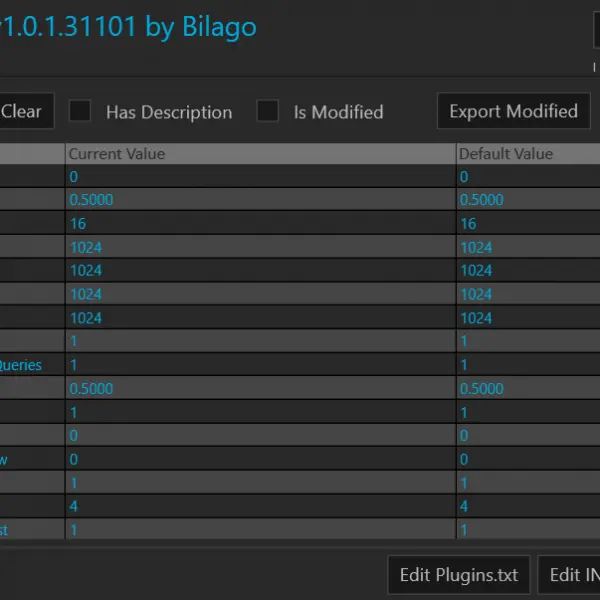Click the Export Modified button
The width and height of the screenshot is (600, 600).
click(x=514, y=111)
